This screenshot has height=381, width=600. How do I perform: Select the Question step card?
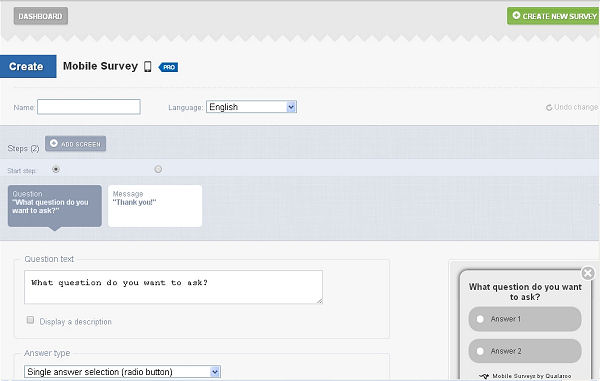point(55,206)
